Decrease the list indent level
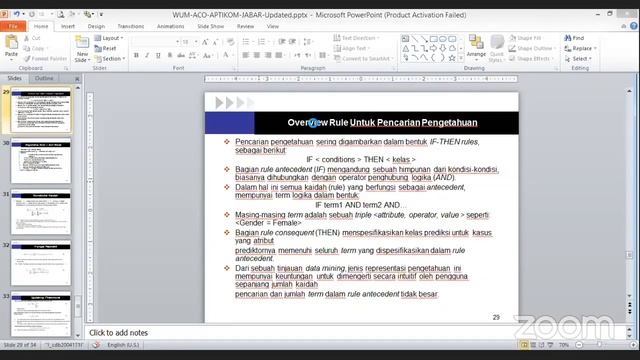This screenshot has height=360, width=640. (x=282, y=42)
